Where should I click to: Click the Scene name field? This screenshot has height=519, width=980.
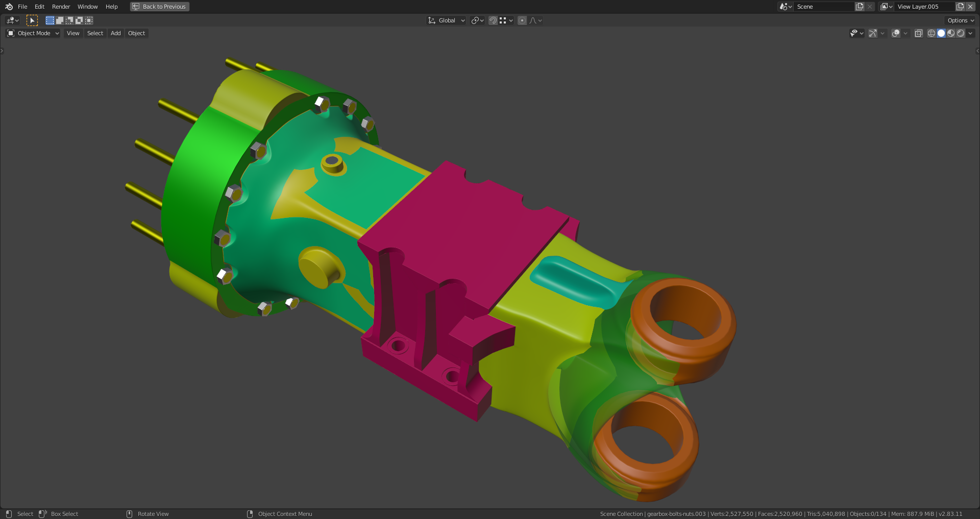point(824,7)
